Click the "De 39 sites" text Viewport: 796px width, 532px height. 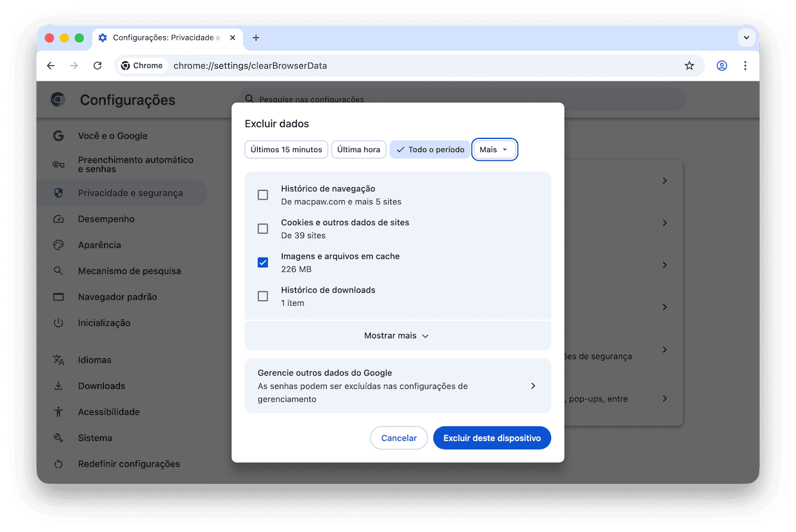point(303,236)
